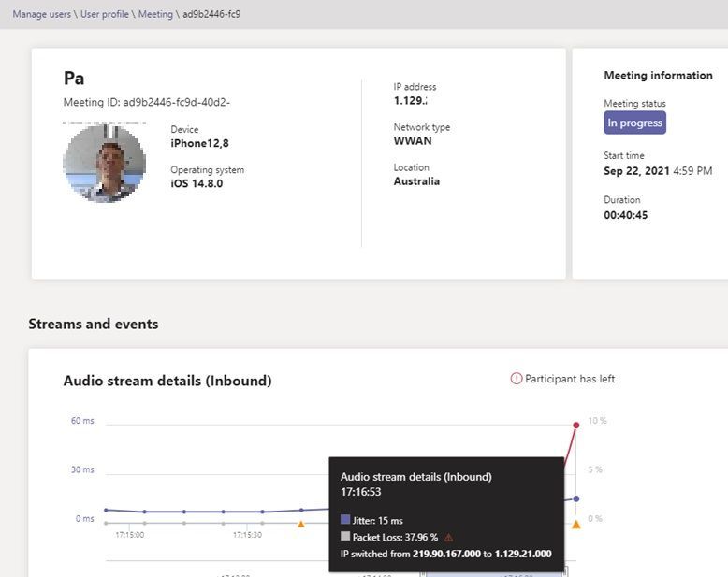This screenshot has height=577, width=728.
Task: Click the In progress status badge
Action: (634, 123)
